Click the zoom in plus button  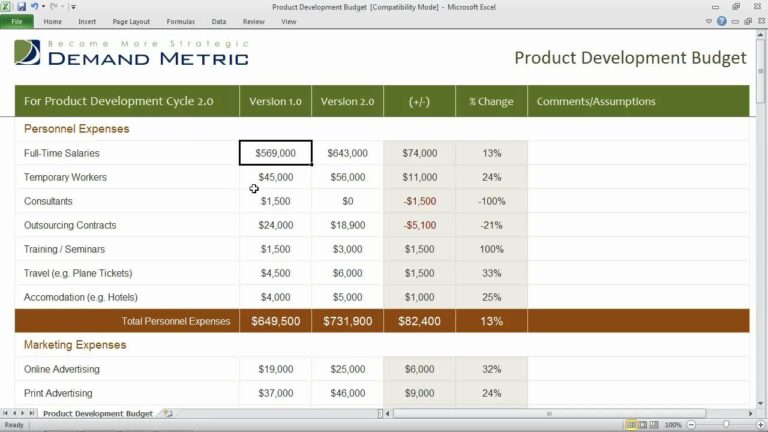(759, 425)
